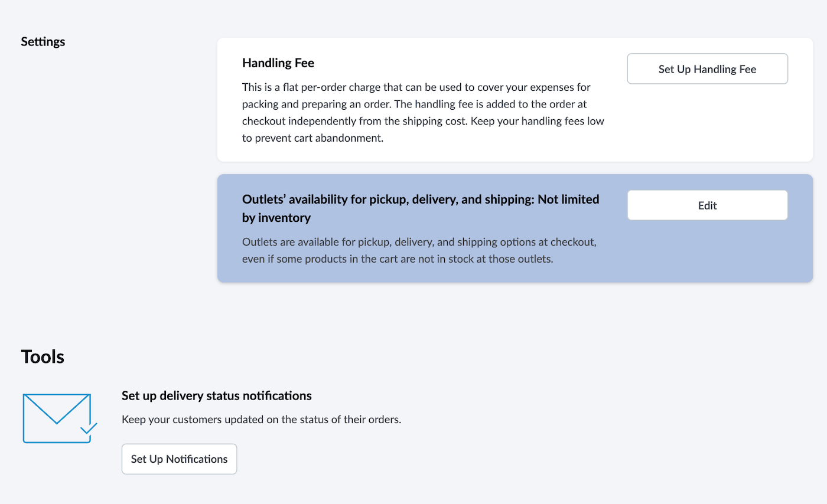The height and width of the screenshot is (504, 827).
Task: Click empty area below Set Up Handling Fee button
Action: [x=707, y=121]
